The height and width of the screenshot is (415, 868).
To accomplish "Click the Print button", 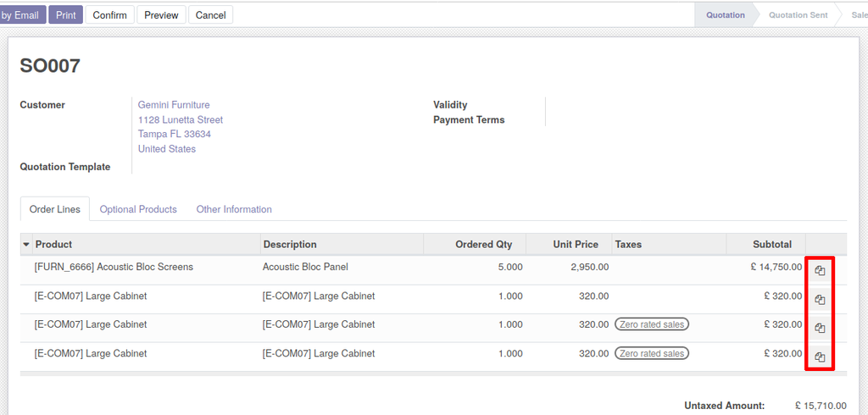I will (66, 15).
